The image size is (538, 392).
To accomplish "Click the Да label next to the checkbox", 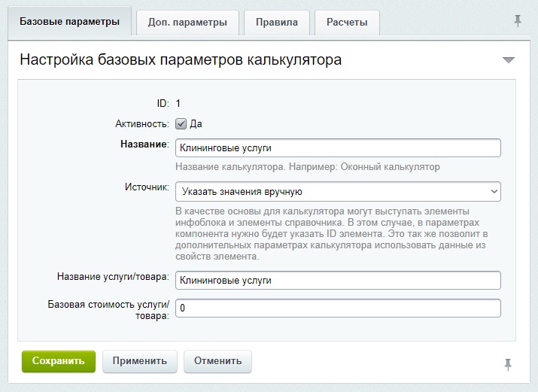I will coord(196,124).
